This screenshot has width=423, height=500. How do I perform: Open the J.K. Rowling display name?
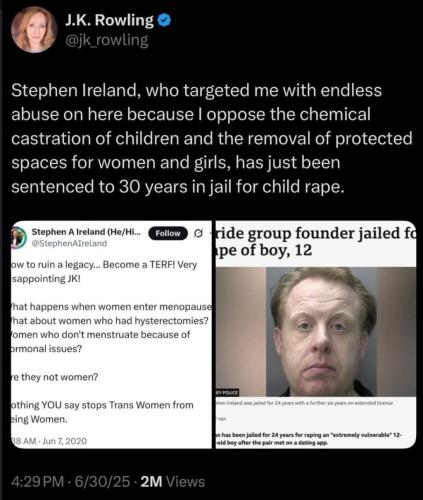coord(109,20)
